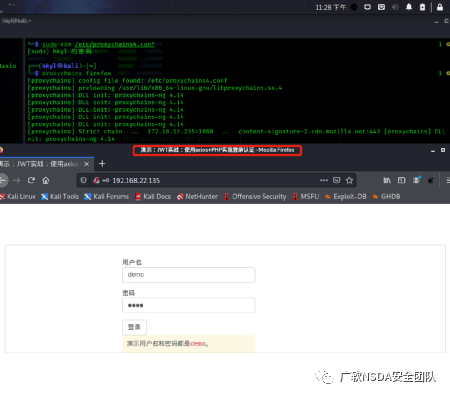
Task: Bookmark this page with the star
Action: click(349, 180)
